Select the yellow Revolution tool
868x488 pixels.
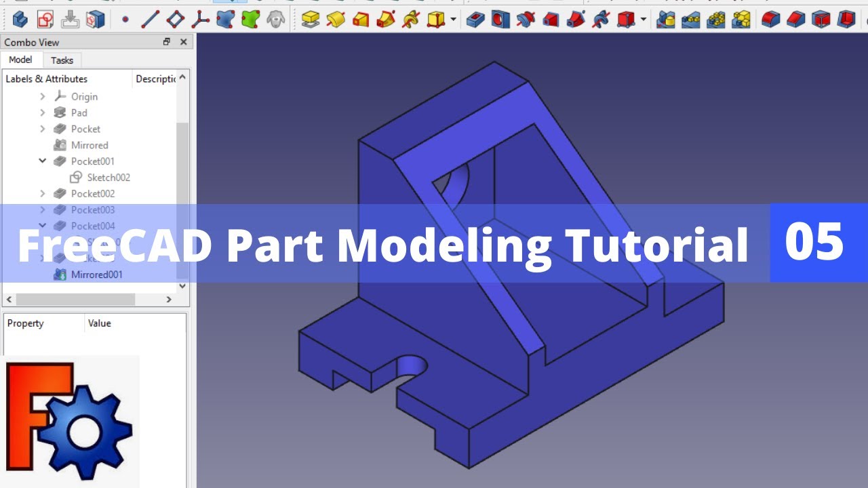(336, 19)
